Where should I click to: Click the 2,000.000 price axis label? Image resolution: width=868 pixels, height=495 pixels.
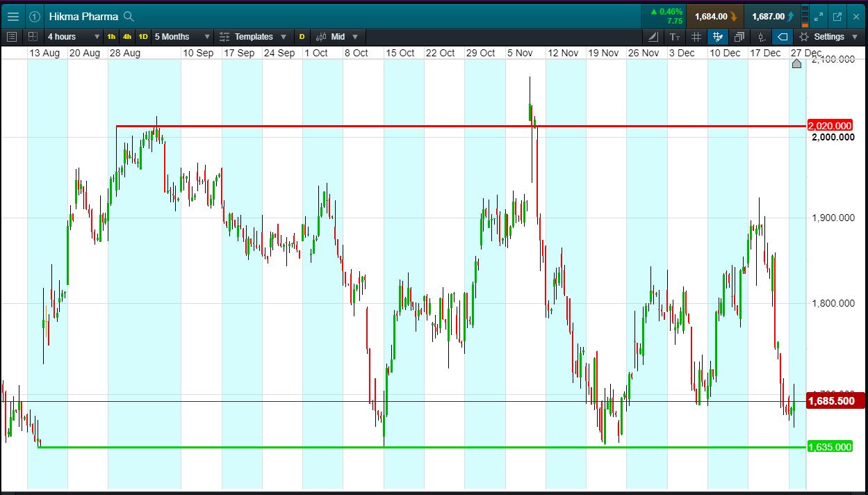tap(833, 137)
